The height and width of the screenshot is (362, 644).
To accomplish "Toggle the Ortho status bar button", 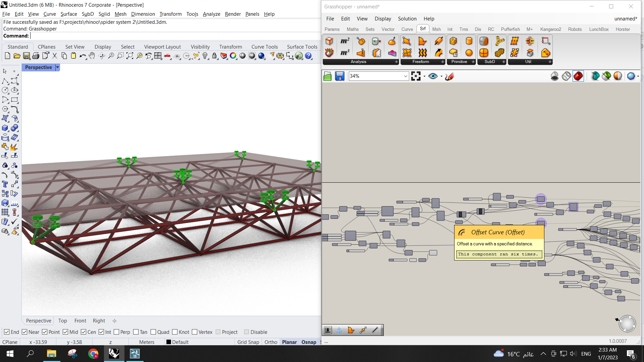I will point(271,342).
